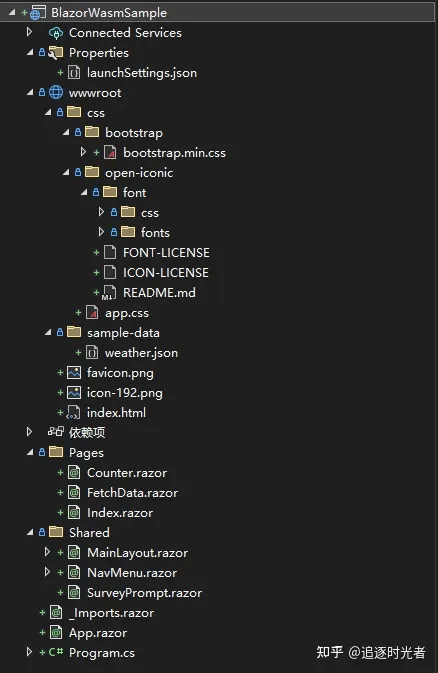Viewport: 438px width, 673px height.
Task: Expand the MainLayout.razor node
Action: 47,552
